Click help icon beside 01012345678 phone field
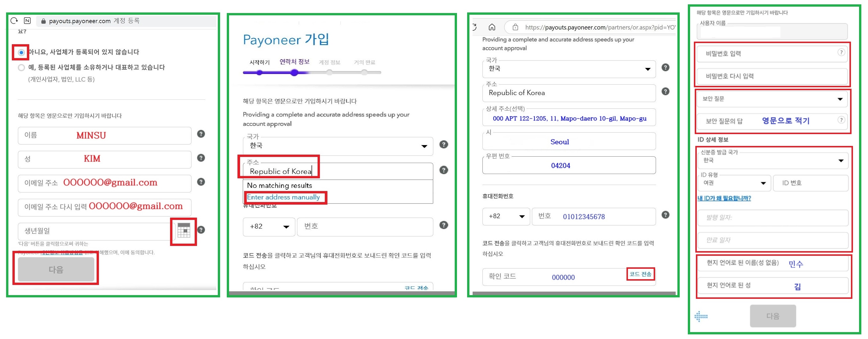This screenshot has width=868, height=339. (666, 215)
